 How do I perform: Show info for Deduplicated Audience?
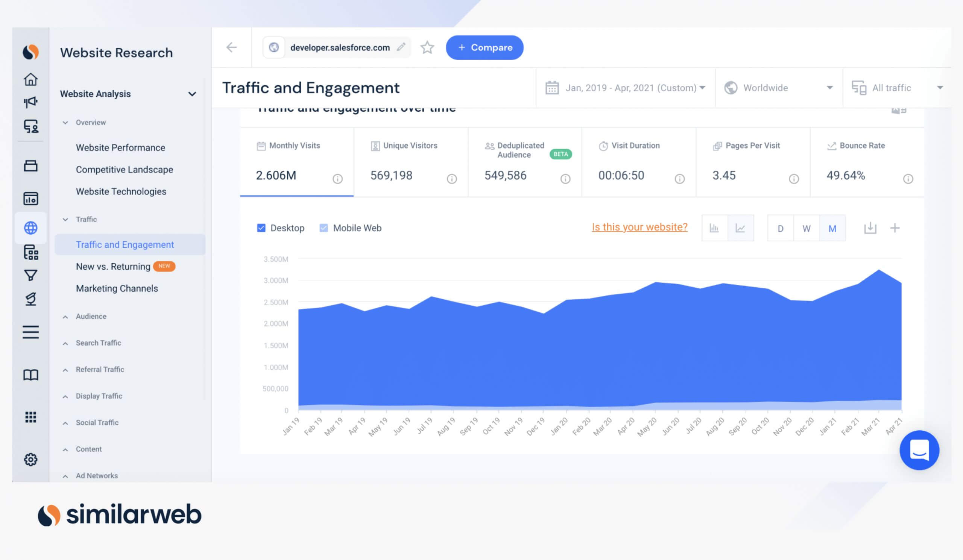click(x=565, y=179)
